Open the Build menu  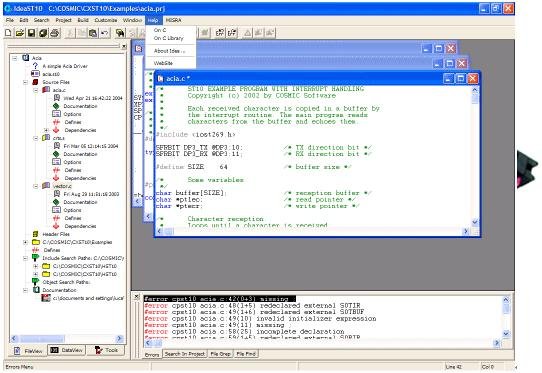[x=83, y=20]
